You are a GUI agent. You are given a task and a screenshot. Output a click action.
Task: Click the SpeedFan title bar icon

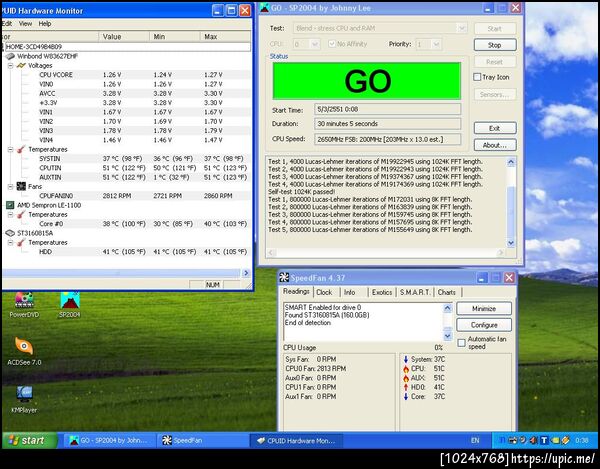click(x=284, y=277)
